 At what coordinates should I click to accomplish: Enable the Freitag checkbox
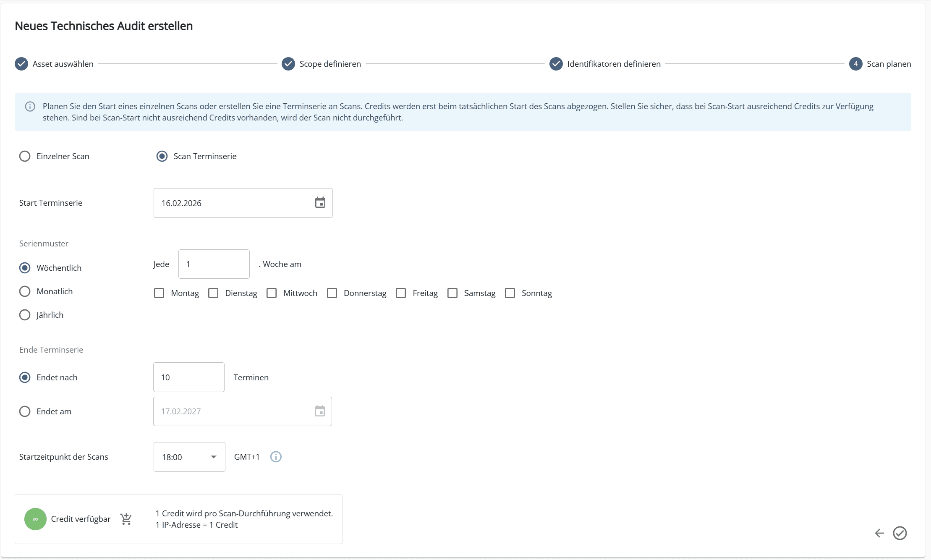point(401,293)
